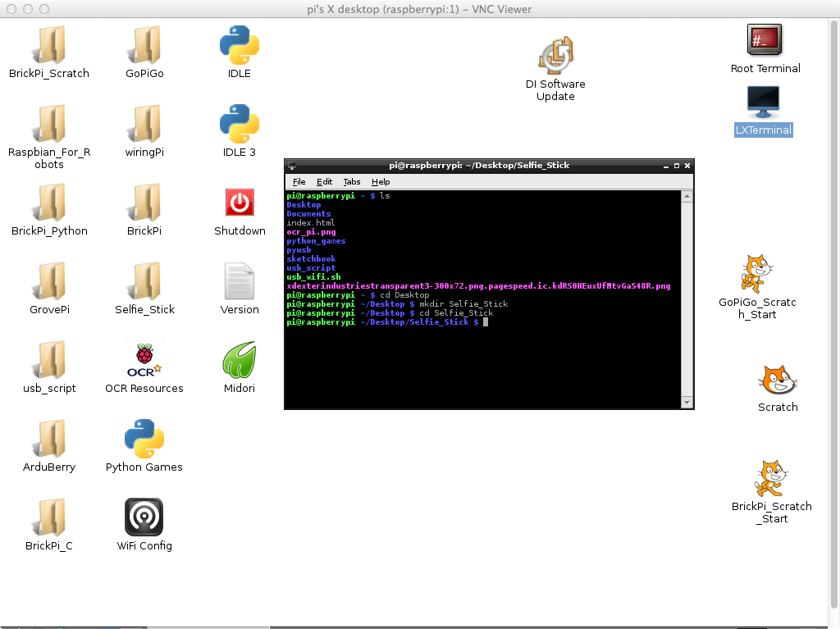Open the BrickPi_Scratch folder icon
This screenshot has width=840, height=629.
coord(49,45)
